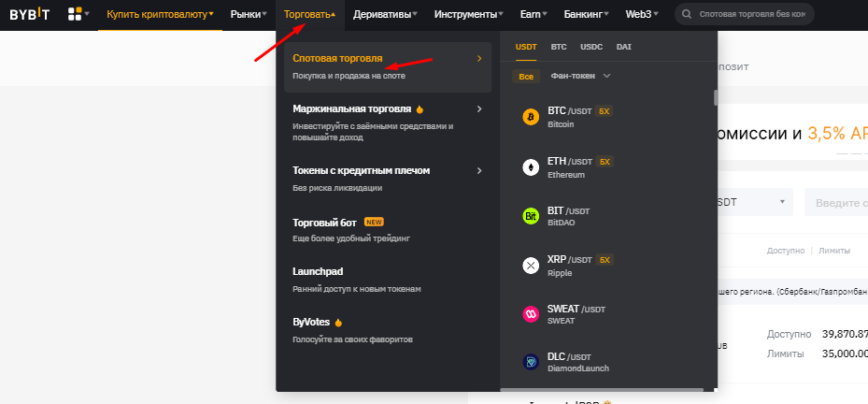Click the NEW badge next to Торговый бот

coord(374,223)
